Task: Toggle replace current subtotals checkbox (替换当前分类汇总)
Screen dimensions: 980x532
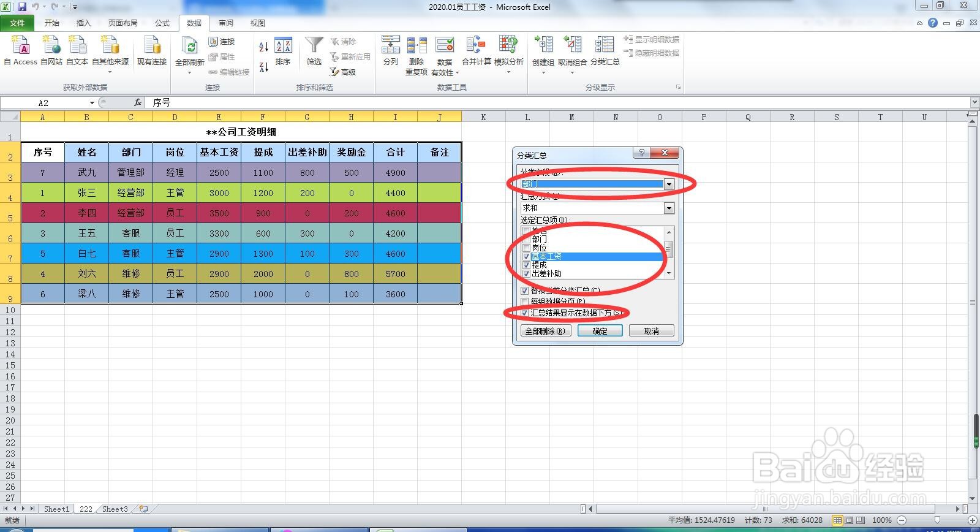Action: click(x=525, y=291)
